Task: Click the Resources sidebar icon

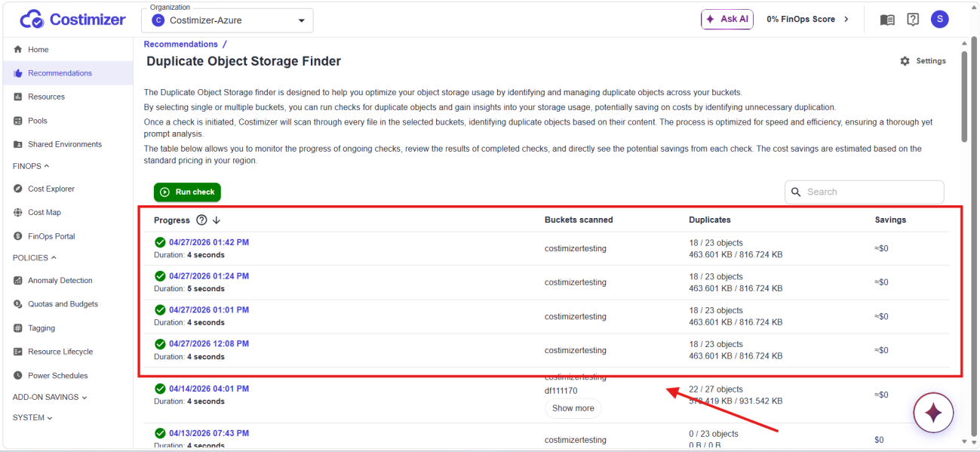Action: (x=18, y=97)
